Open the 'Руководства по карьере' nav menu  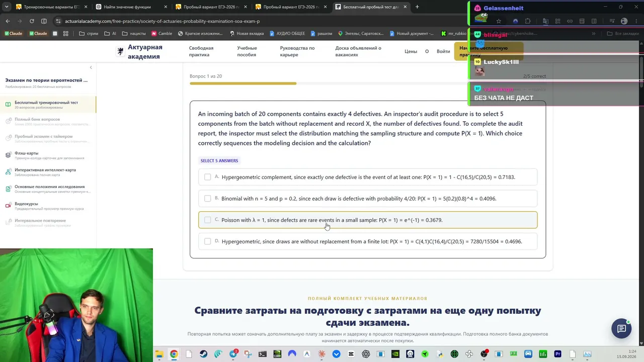click(x=297, y=51)
